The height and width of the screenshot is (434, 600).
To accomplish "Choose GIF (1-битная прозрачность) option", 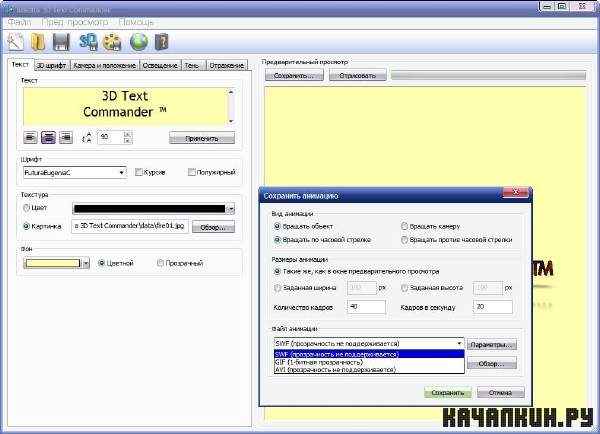I will (369, 362).
